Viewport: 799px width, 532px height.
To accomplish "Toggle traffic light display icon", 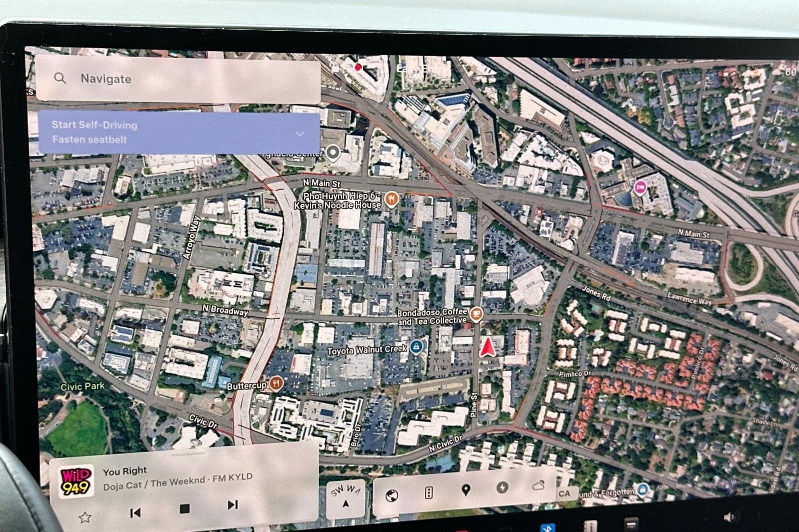I will click(x=428, y=493).
